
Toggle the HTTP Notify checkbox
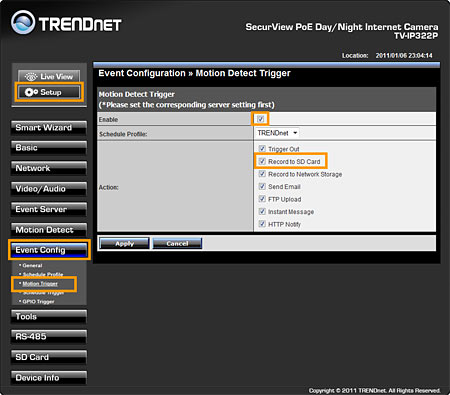[262, 224]
